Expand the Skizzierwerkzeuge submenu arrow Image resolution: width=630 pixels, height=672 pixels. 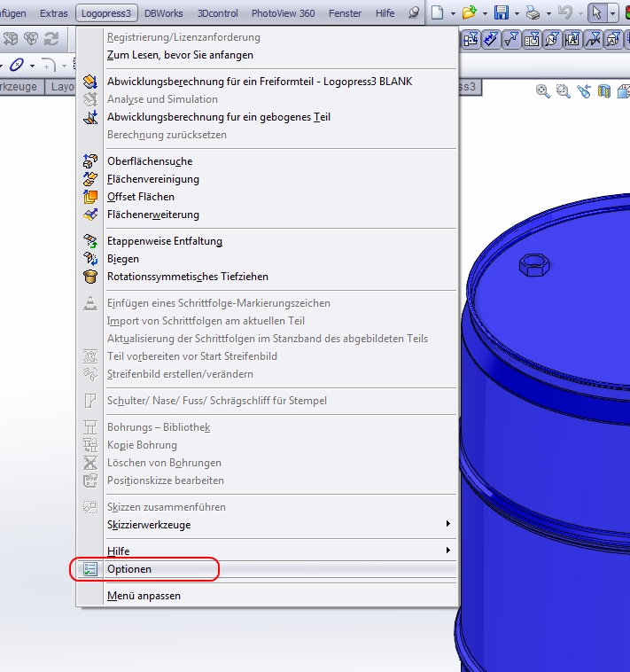pos(448,523)
